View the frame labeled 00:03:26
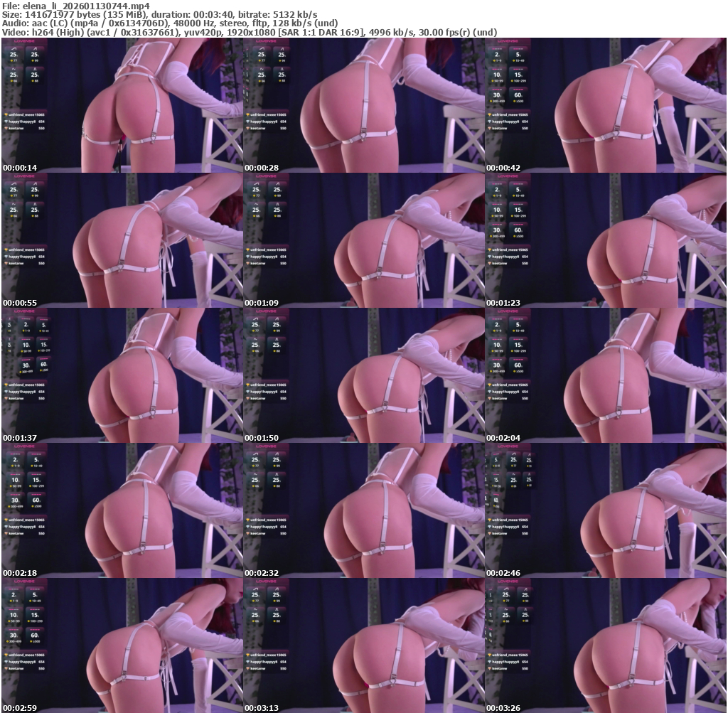Screen dimensions: 728x713 (606, 645)
